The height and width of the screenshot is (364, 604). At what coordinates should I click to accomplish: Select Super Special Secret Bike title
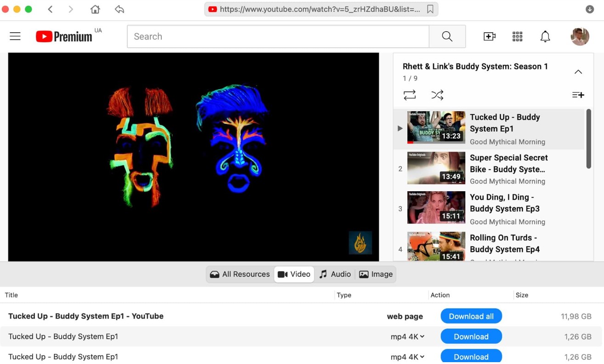coord(509,163)
